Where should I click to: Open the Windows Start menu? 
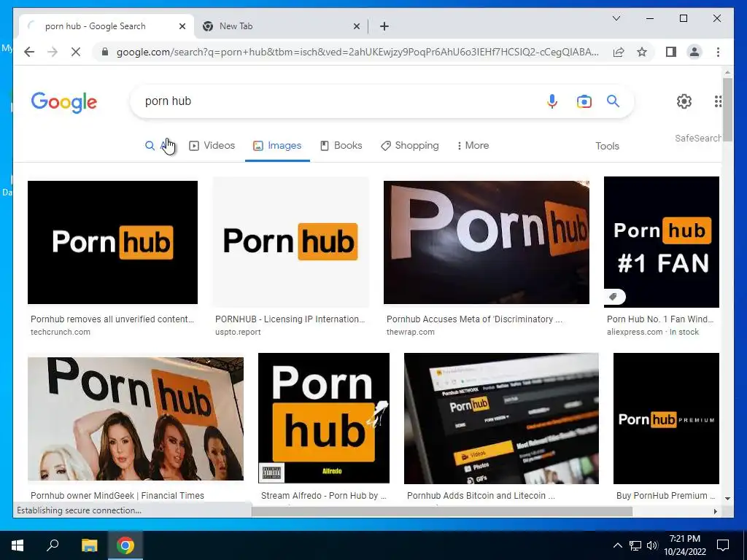tap(18, 545)
